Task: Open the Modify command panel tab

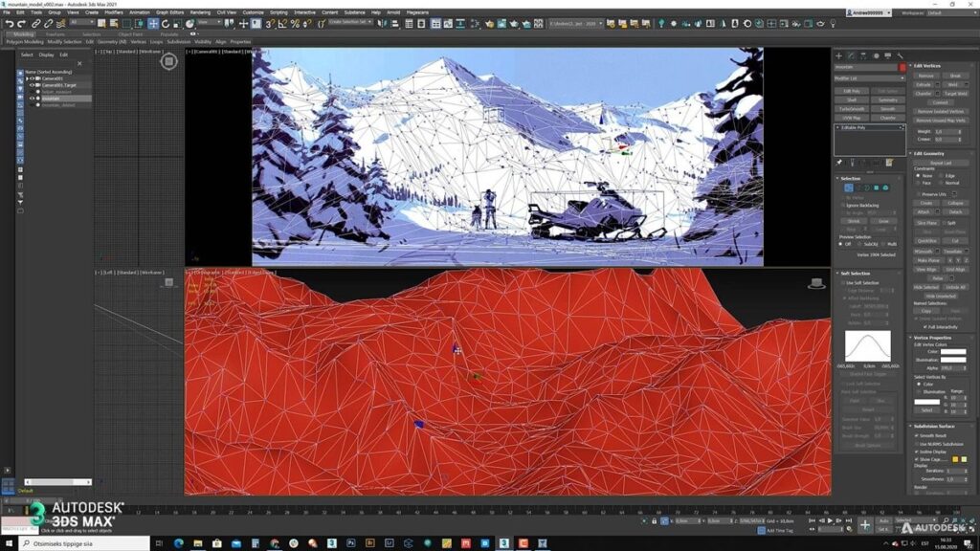Action: pos(851,55)
